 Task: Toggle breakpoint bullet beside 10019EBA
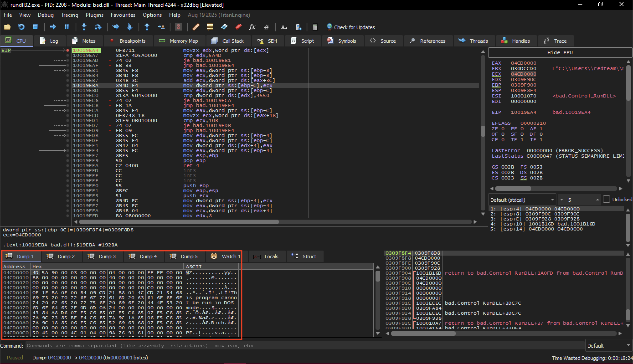(x=67, y=85)
